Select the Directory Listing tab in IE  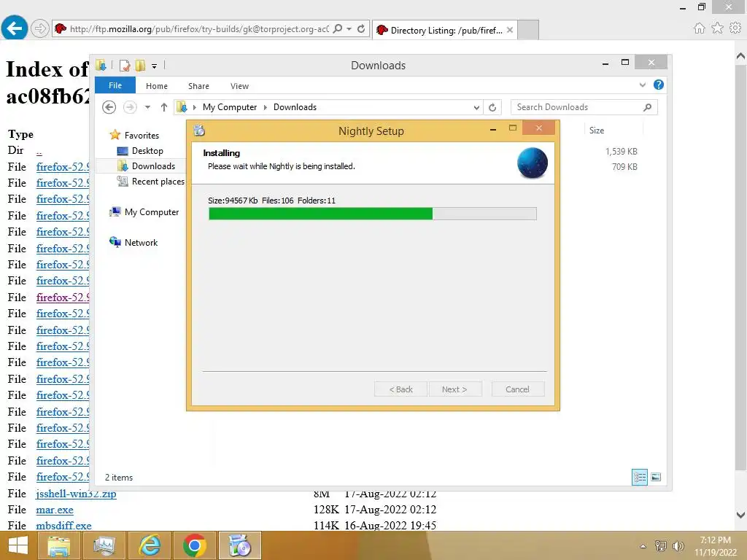(x=444, y=30)
